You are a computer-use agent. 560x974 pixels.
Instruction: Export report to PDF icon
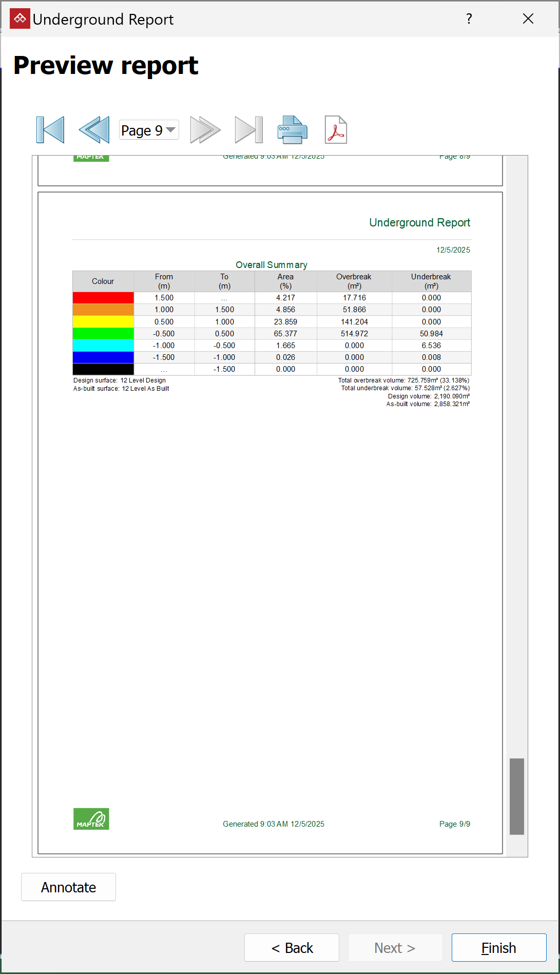[336, 130]
